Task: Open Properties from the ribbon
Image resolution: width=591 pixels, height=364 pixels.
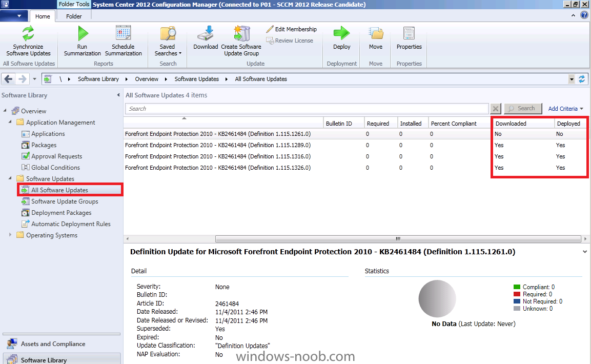Action: pyautogui.click(x=409, y=37)
